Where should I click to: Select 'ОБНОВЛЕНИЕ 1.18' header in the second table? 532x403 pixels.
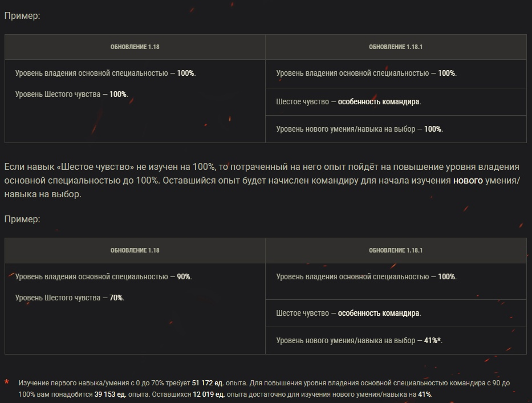click(x=135, y=250)
